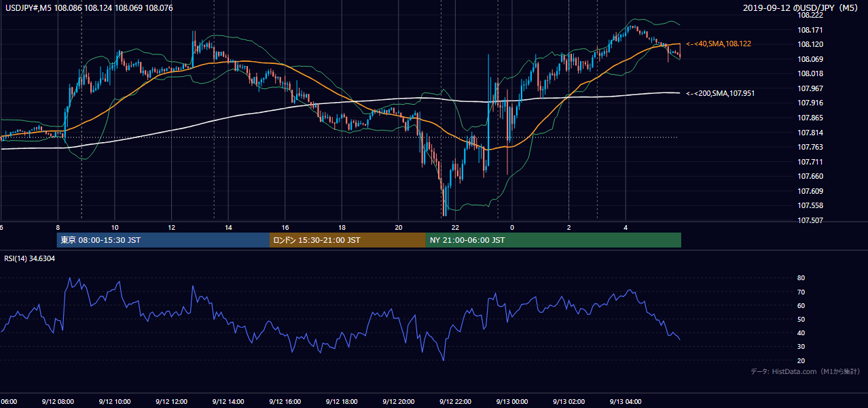Select the NY 21:00-06:00 JST session bar
868x408 pixels.
click(x=554, y=240)
